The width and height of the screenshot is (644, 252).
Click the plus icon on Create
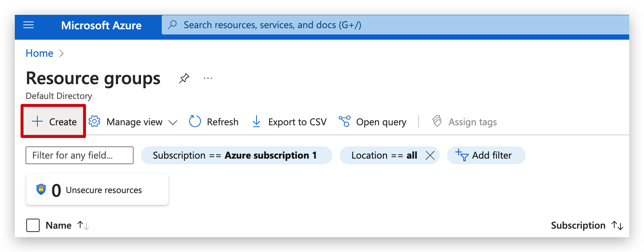tap(37, 122)
